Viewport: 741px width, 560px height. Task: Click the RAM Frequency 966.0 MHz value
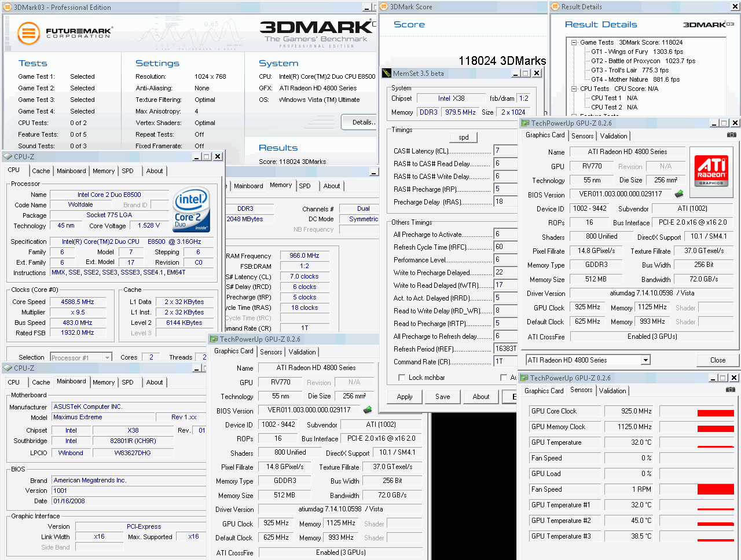tap(305, 255)
